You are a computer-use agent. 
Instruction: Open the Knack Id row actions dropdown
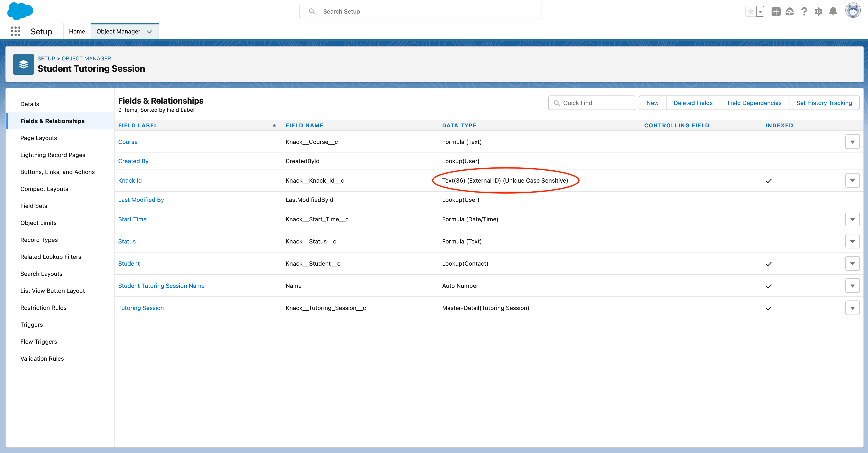(x=853, y=181)
